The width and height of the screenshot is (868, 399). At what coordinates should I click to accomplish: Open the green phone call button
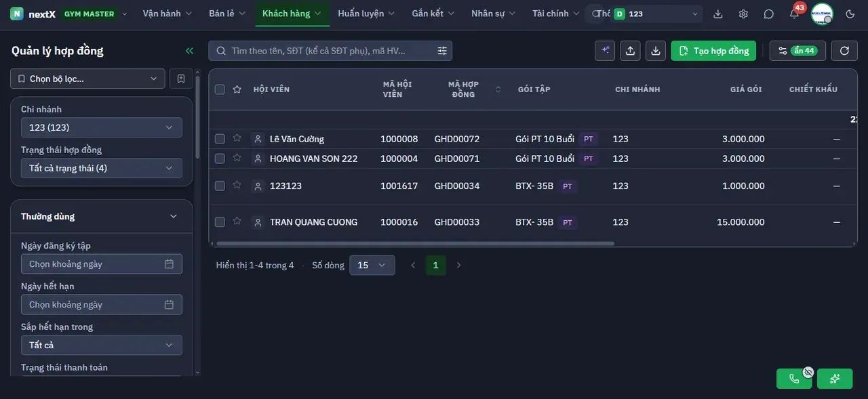click(794, 379)
